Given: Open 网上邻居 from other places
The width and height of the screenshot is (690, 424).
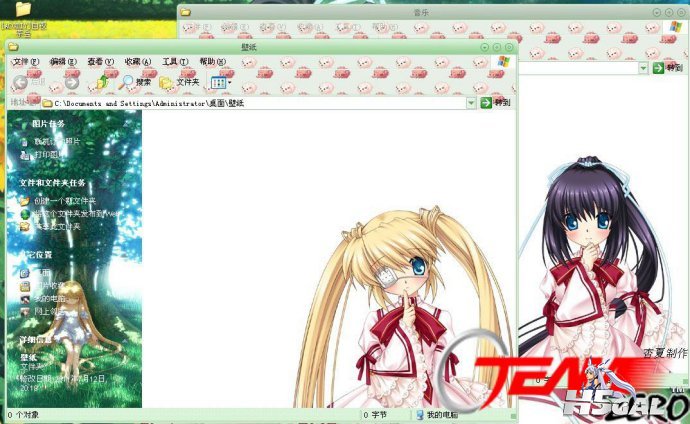Looking at the screenshot, I should 50,311.
